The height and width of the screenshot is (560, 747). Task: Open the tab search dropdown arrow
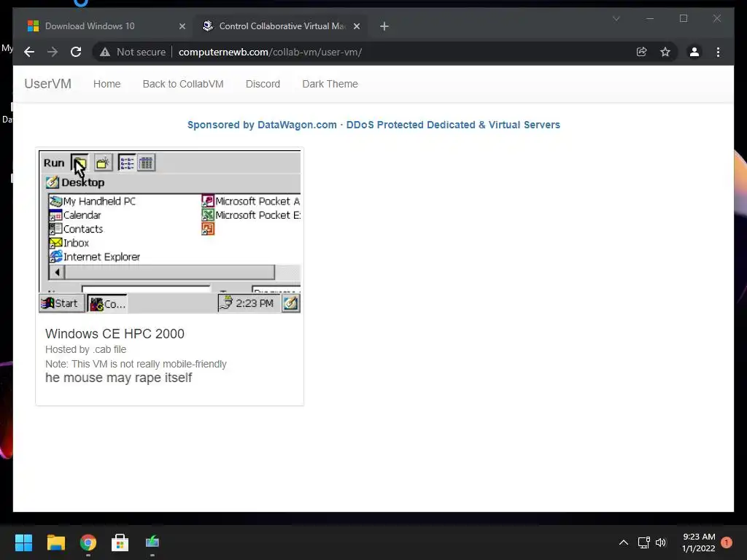[616, 18]
